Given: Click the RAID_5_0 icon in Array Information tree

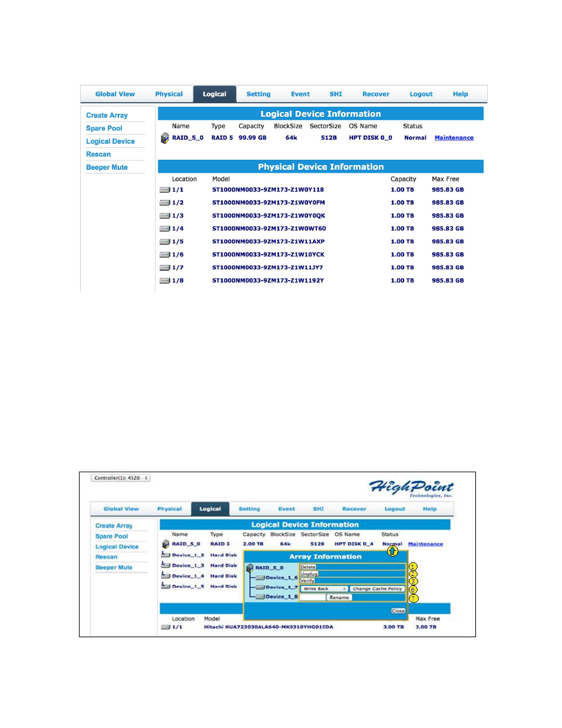Looking at the screenshot, I should (x=250, y=568).
